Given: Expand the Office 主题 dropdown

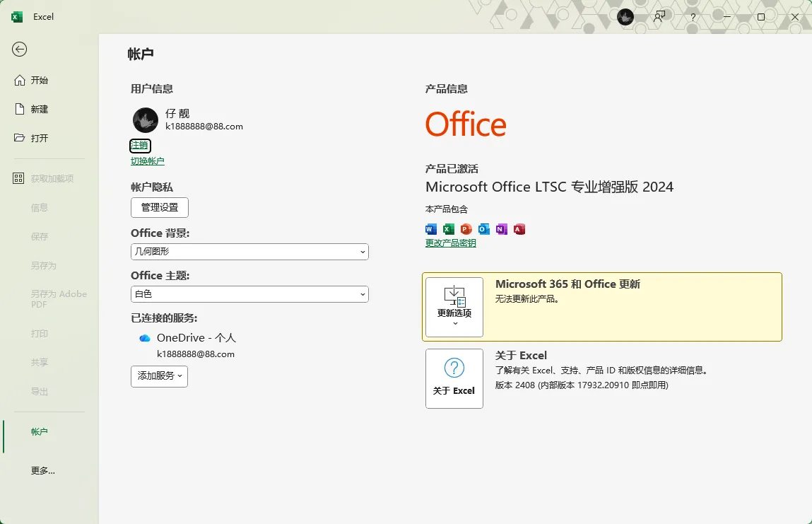Looking at the screenshot, I should (x=249, y=294).
